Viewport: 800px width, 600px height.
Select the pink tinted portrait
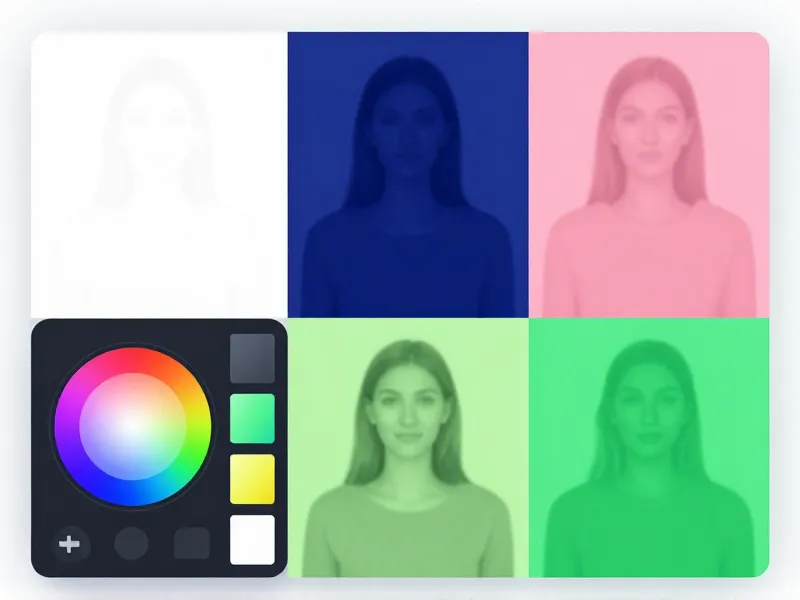(x=649, y=175)
